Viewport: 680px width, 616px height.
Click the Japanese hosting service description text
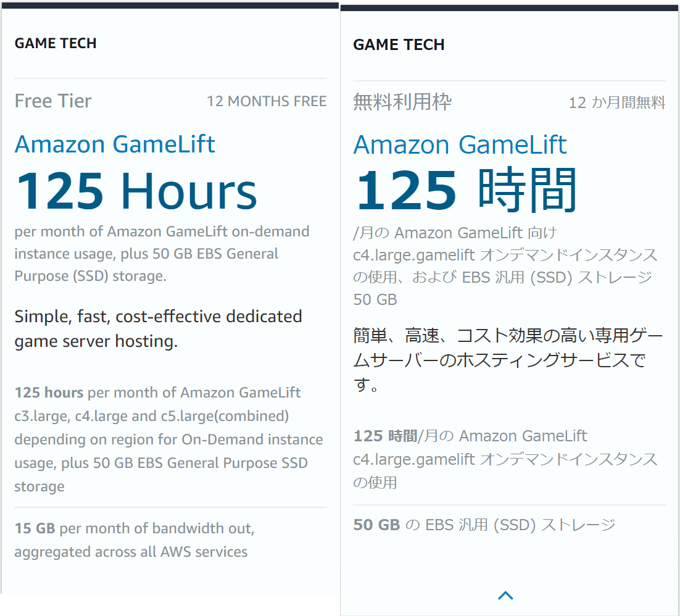[506, 354]
